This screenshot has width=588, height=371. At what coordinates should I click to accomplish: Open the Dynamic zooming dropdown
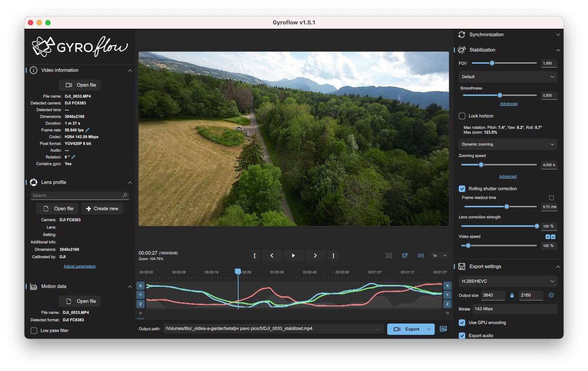508,144
